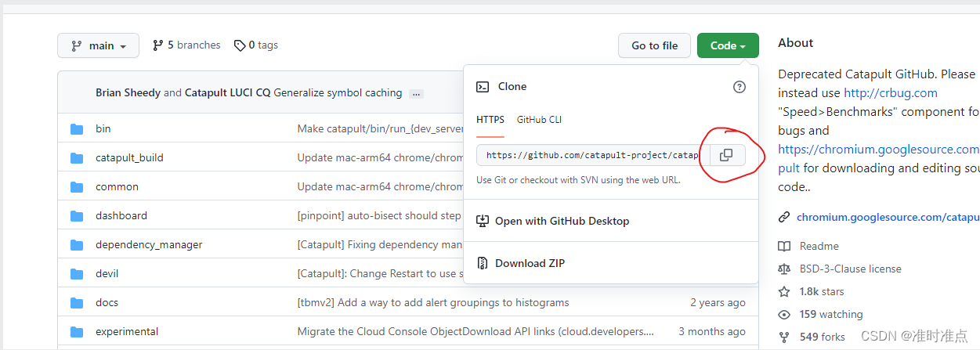Open the dependency_manager folder
980x350 pixels.
149,245
